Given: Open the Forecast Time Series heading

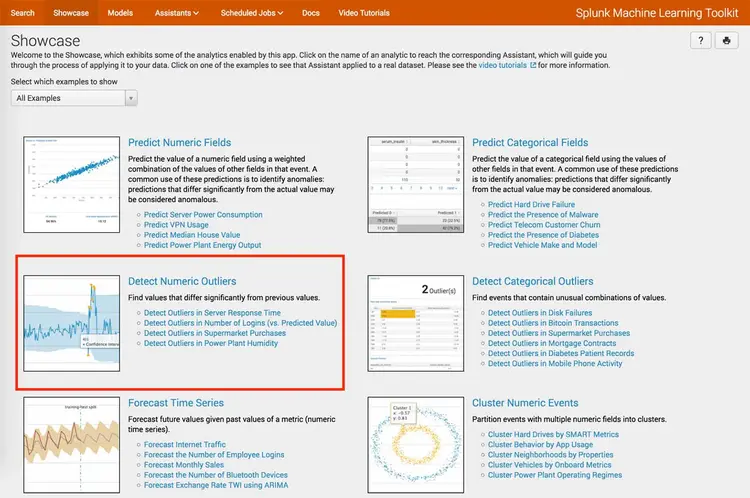Looking at the screenshot, I should click(176, 403).
